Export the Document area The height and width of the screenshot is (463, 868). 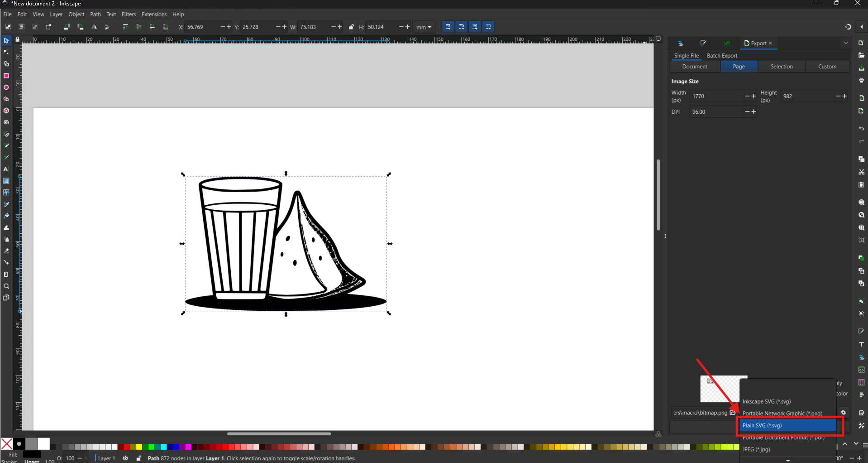point(695,67)
